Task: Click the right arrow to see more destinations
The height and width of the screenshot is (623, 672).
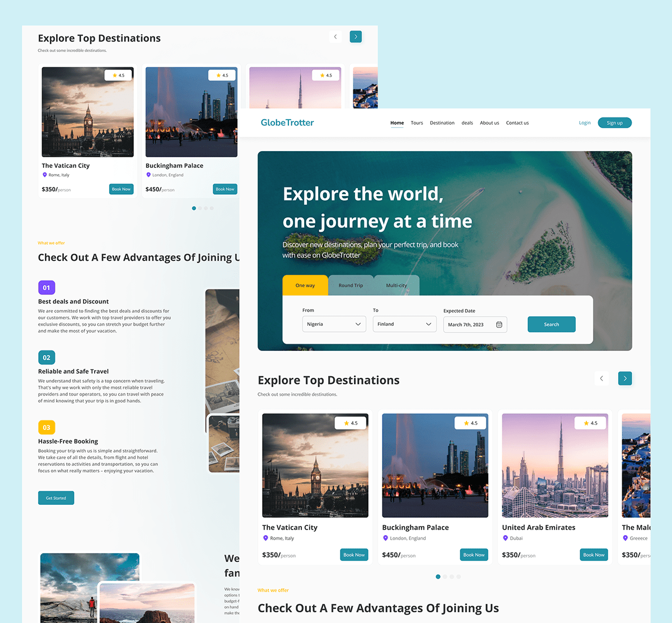Action: click(625, 378)
